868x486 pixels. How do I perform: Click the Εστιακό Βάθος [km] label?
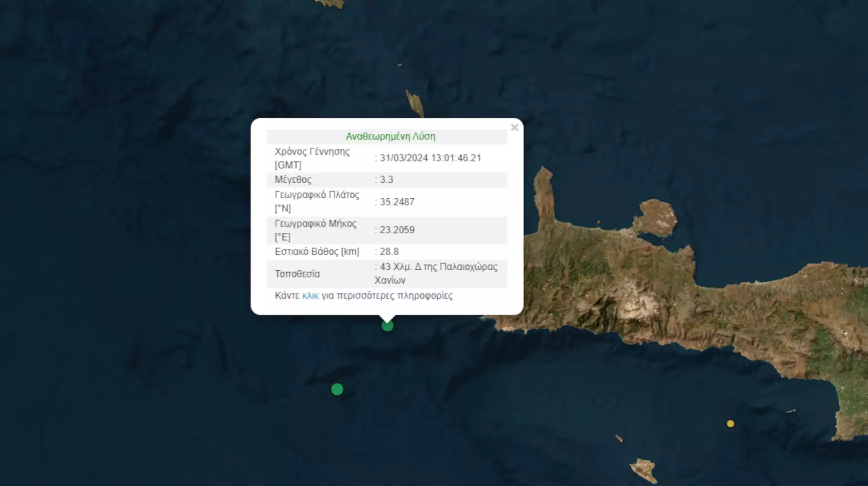tap(317, 251)
